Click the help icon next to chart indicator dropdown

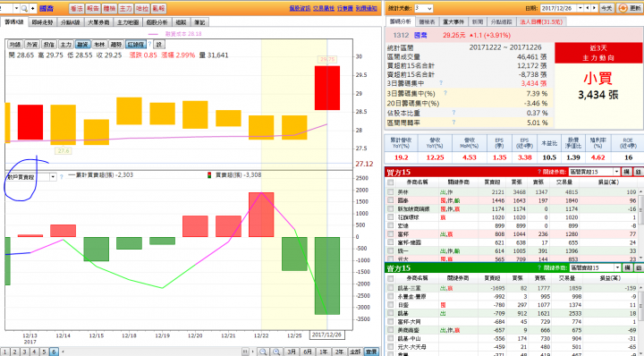click(62, 177)
